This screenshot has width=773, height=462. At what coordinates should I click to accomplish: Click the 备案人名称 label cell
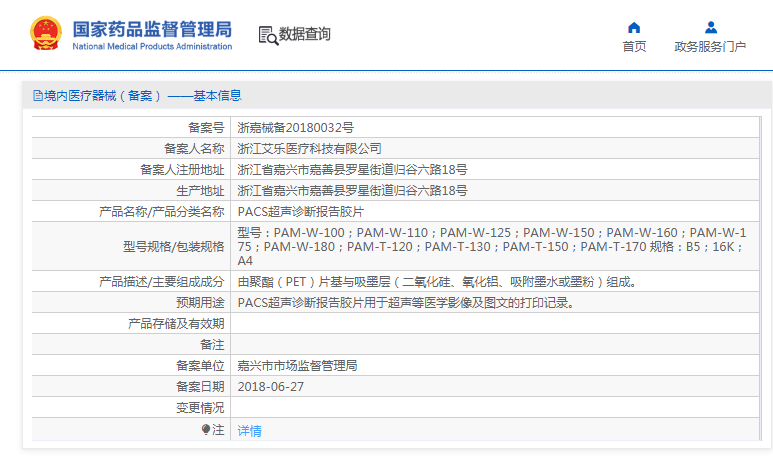pos(131,148)
